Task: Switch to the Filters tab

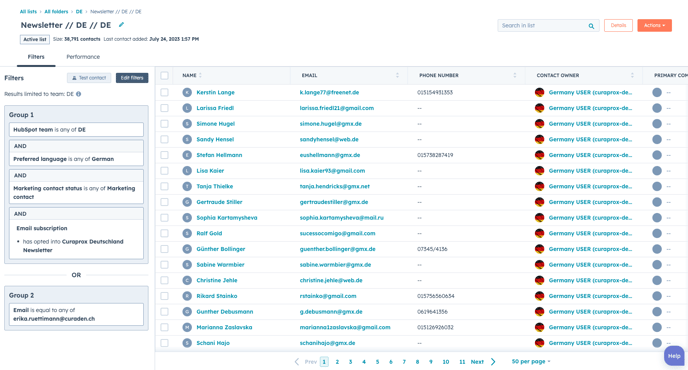Action: pyautogui.click(x=36, y=57)
